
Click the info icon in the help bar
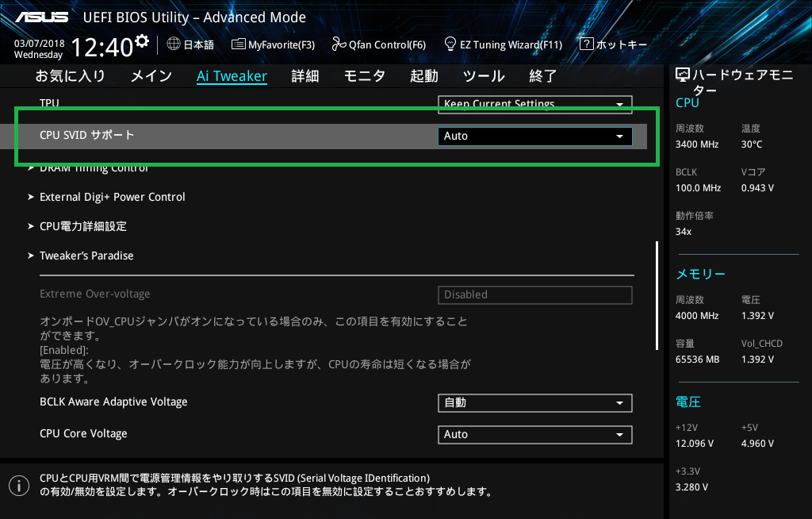pos(19,486)
